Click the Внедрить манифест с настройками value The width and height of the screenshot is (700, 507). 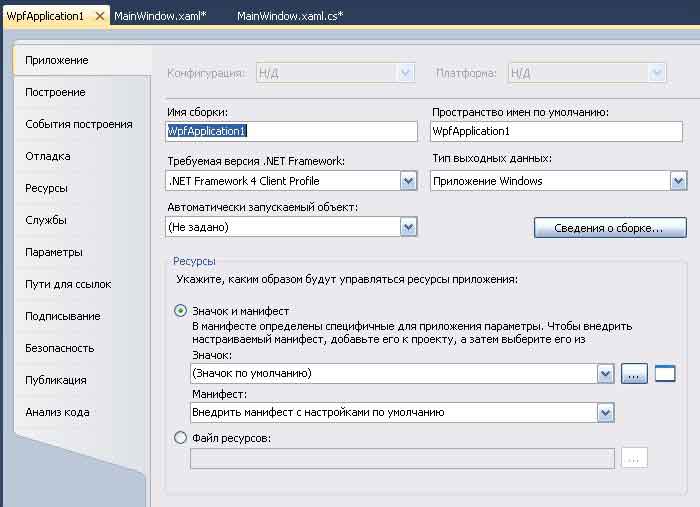318,412
